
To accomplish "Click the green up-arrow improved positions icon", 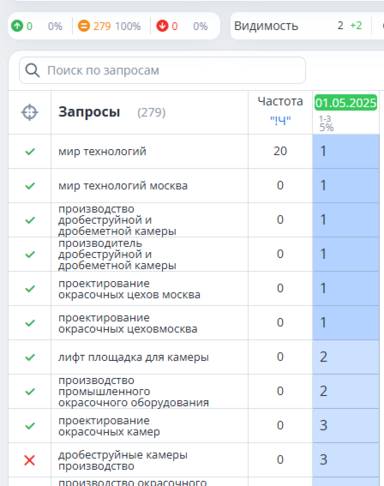I will [17, 26].
